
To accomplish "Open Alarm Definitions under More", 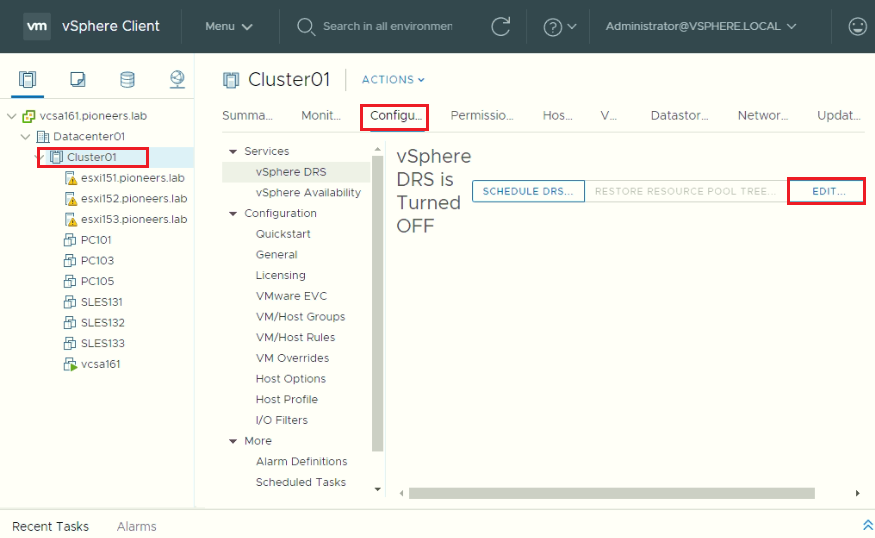I will point(301,462).
